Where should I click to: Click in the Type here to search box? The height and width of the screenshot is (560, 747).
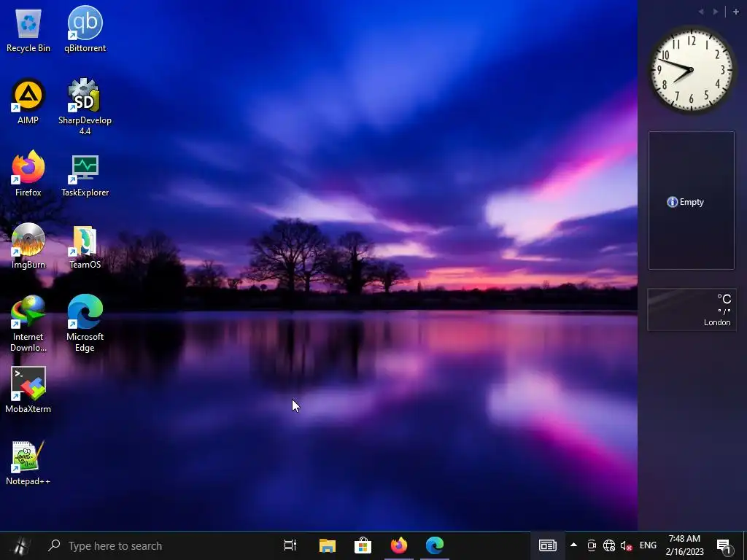pos(158,545)
